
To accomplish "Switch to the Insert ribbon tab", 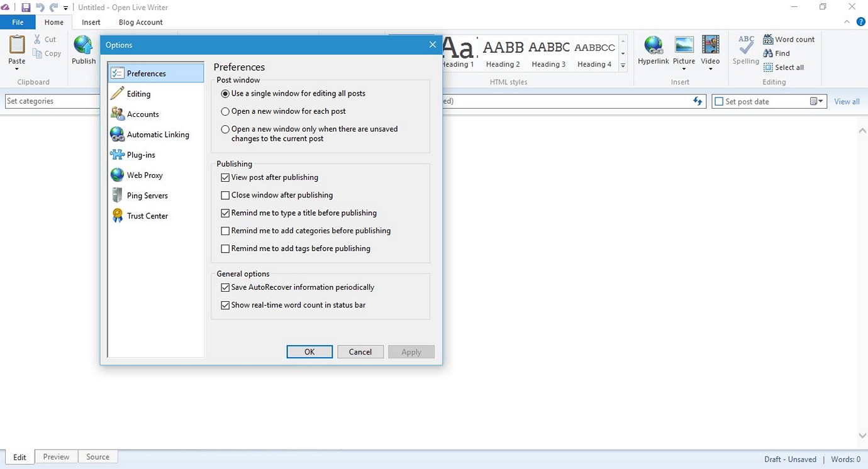I will pyautogui.click(x=91, y=22).
